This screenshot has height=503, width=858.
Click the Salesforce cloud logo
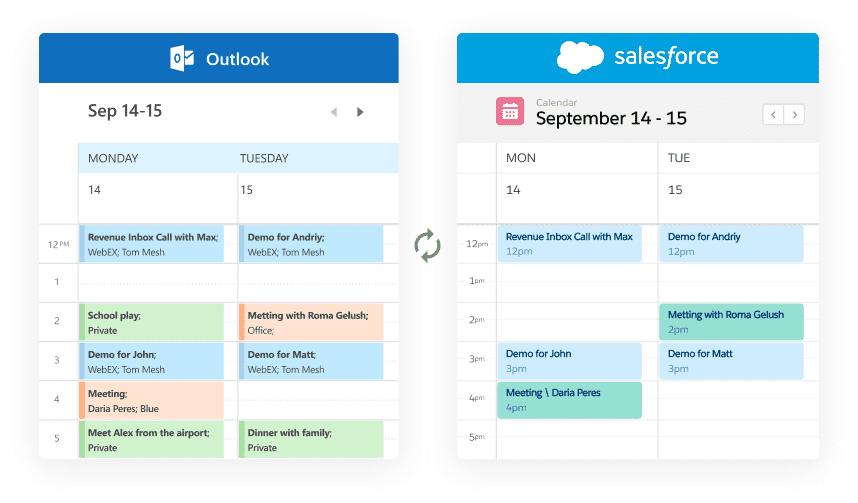(580, 57)
